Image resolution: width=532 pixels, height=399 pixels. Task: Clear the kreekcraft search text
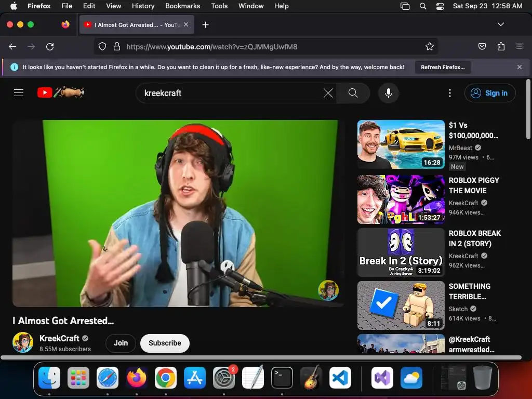click(328, 93)
